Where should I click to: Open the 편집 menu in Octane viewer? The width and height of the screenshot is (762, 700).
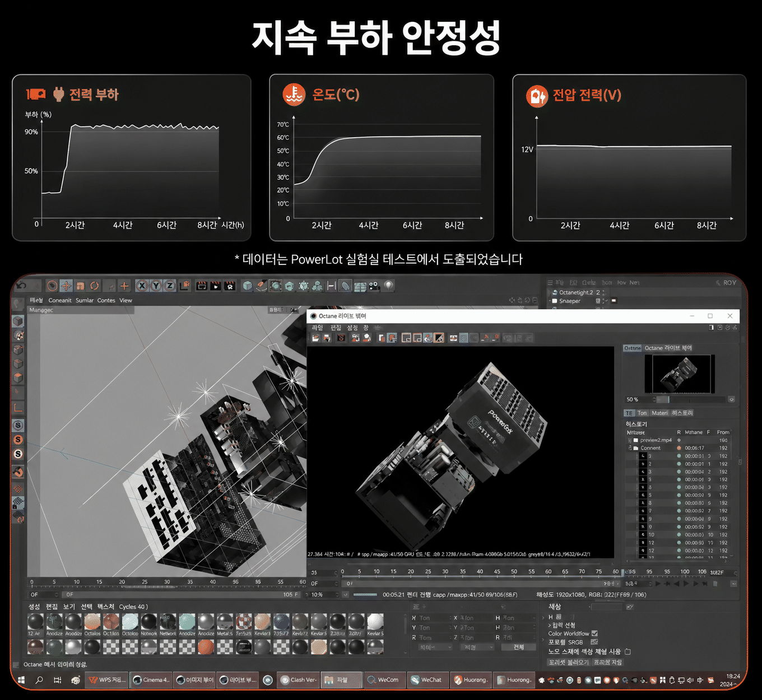click(x=336, y=328)
